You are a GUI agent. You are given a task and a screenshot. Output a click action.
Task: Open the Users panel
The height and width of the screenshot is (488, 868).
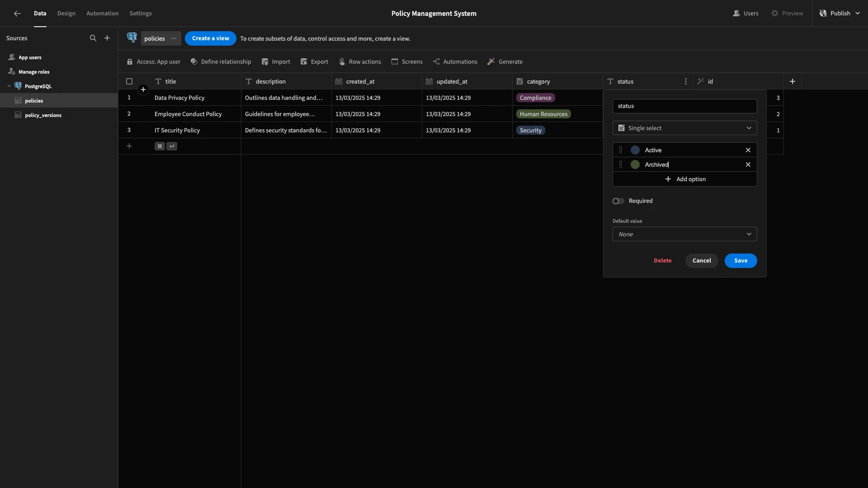coord(745,14)
